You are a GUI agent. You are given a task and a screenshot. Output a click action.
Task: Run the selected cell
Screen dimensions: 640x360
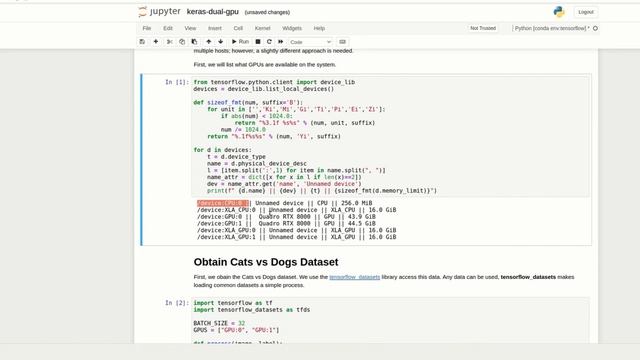pyautogui.click(x=240, y=42)
